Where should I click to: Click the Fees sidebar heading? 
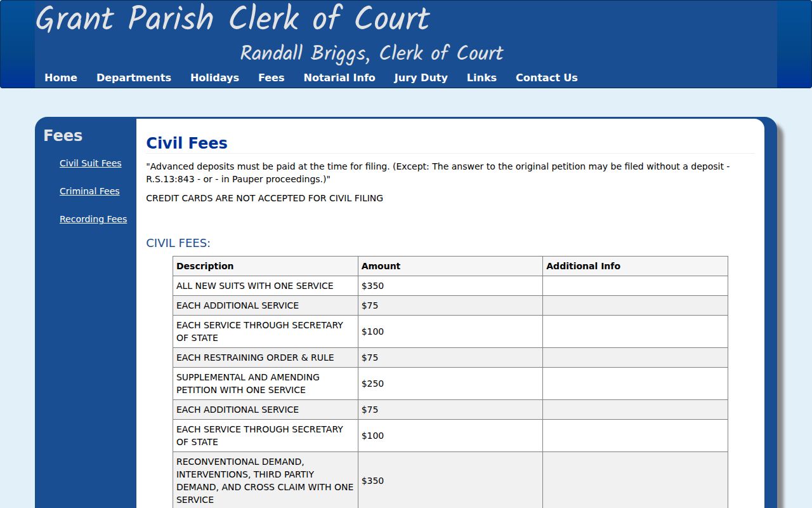click(63, 135)
